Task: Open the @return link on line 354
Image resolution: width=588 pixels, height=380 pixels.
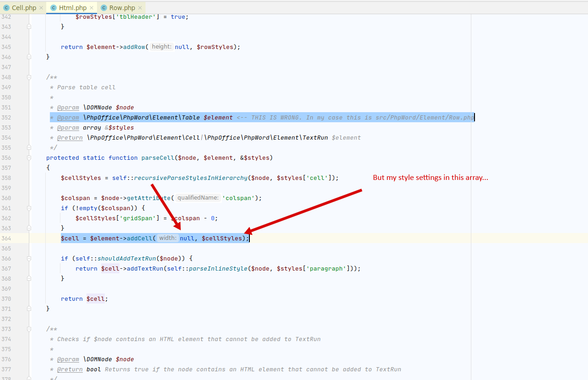Action: point(70,137)
